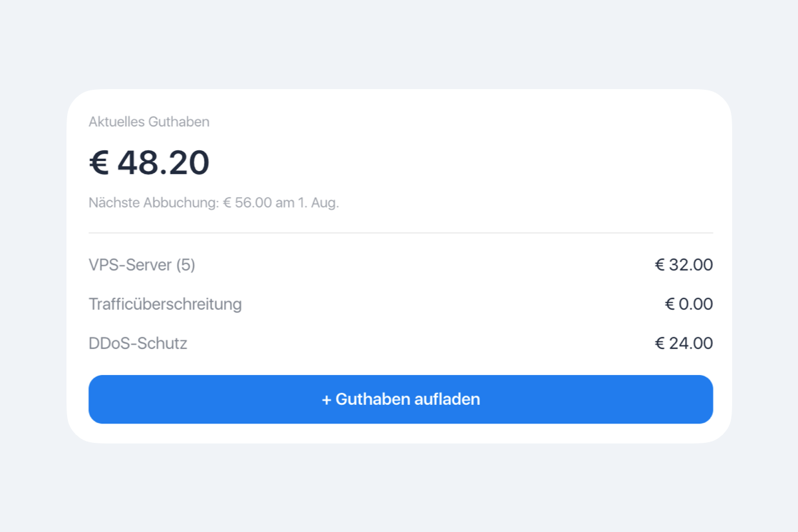Click the € 32.00 VPS-Server amount
Image resolution: width=798 pixels, height=532 pixels.
684,265
